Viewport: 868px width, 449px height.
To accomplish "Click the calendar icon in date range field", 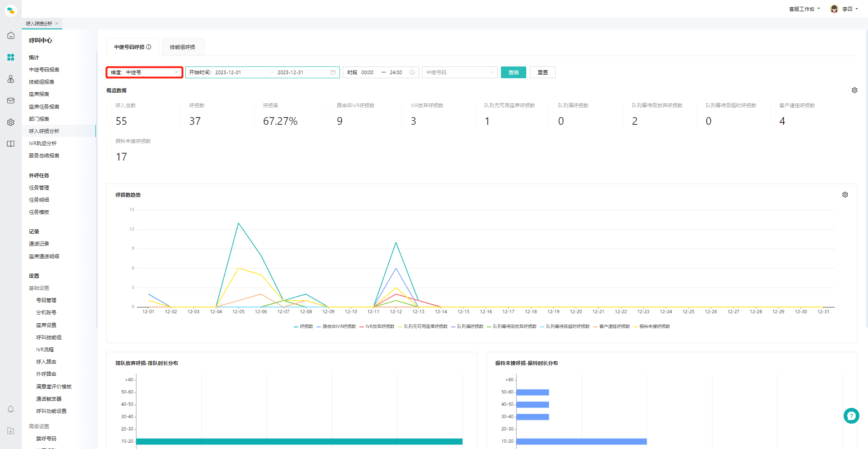I will 333,72.
